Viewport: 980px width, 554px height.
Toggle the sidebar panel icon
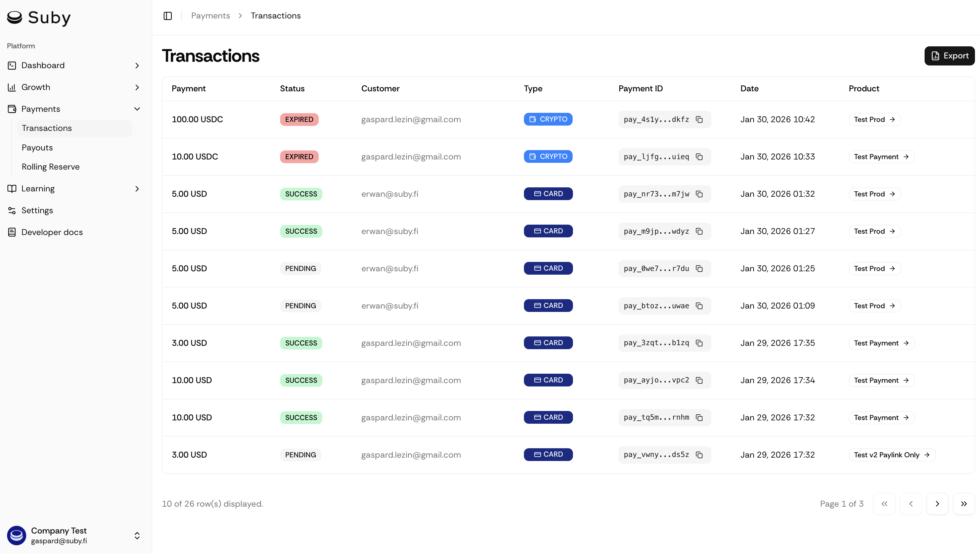pos(168,15)
